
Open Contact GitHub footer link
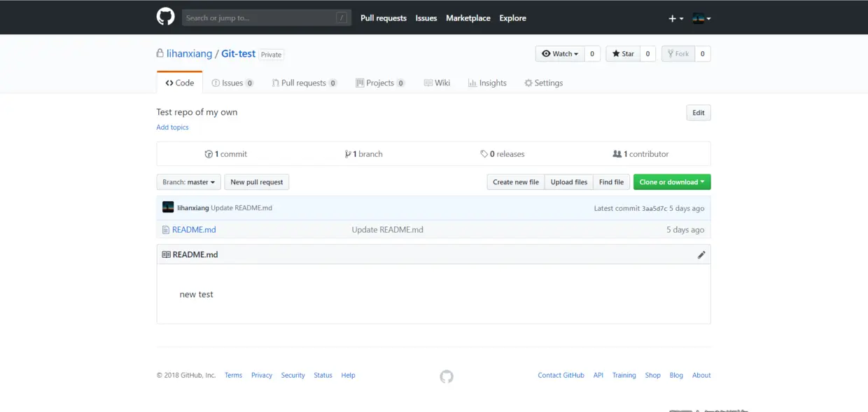pyautogui.click(x=561, y=376)
